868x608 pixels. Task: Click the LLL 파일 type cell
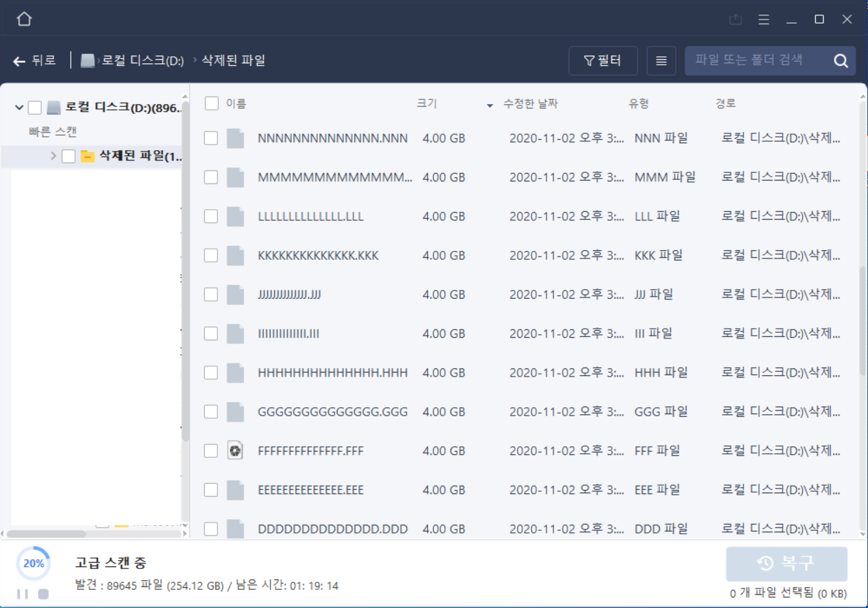(657, 216)
